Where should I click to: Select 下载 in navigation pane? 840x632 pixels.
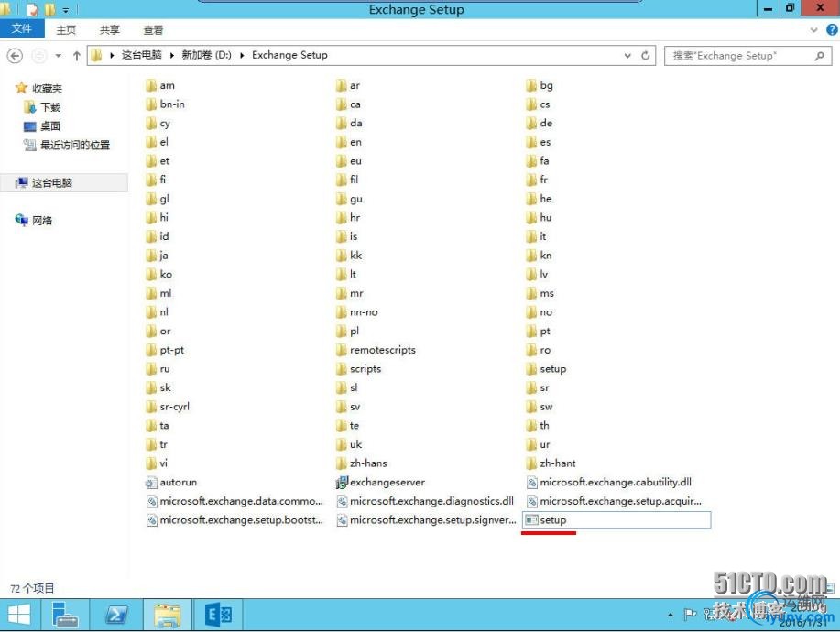43,107
